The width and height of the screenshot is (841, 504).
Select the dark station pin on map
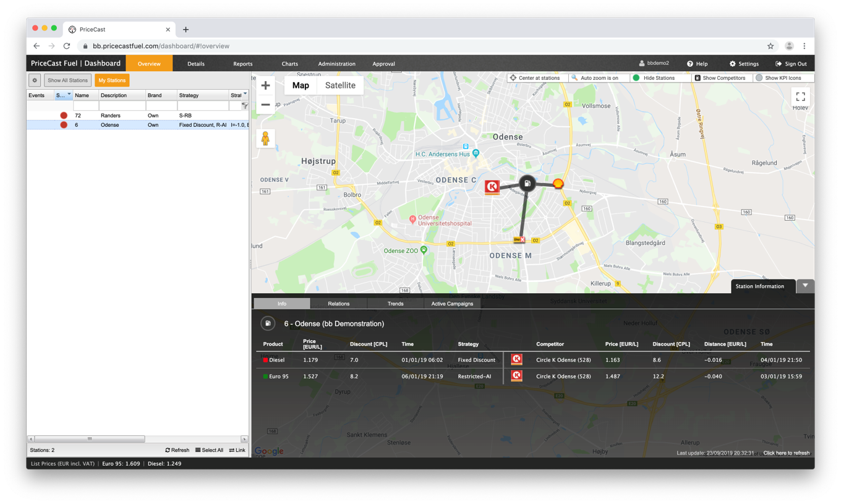tap(527, 183)
